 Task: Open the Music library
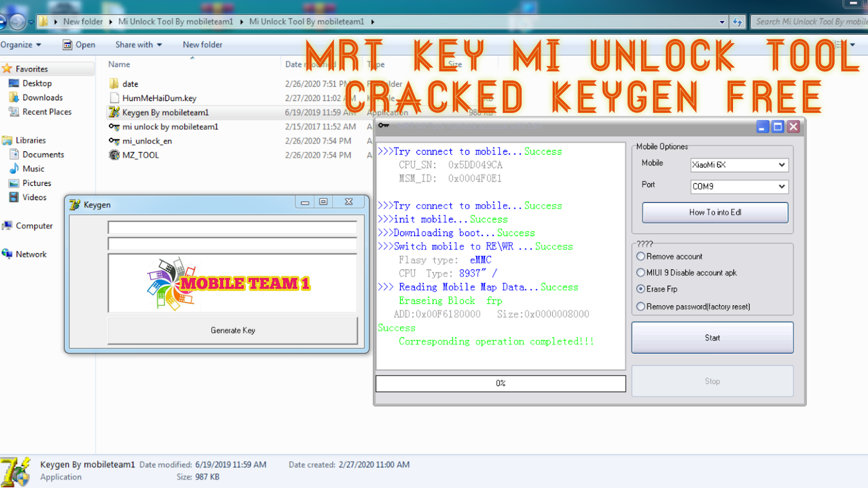click(x=33, y=169)
